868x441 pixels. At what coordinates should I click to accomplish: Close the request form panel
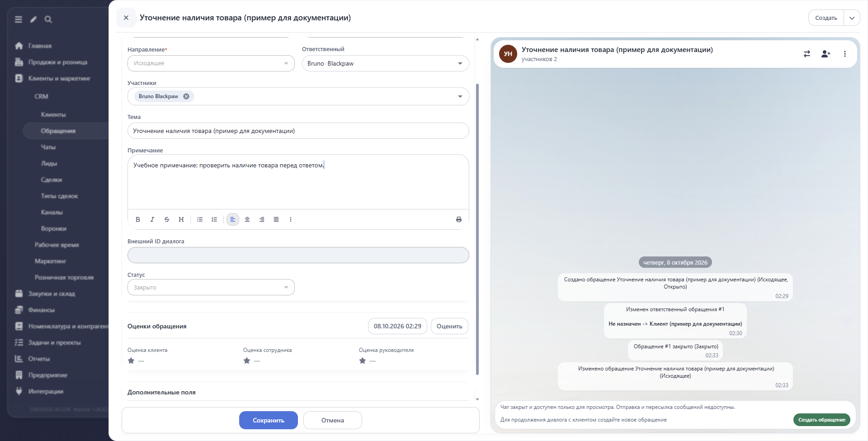click(126, 18)
